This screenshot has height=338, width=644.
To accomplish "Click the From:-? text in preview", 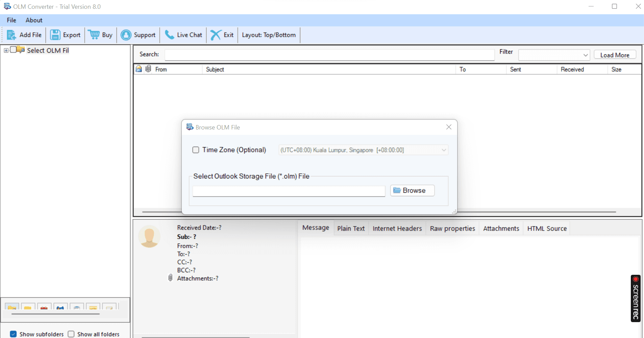I will click(188, 246).
